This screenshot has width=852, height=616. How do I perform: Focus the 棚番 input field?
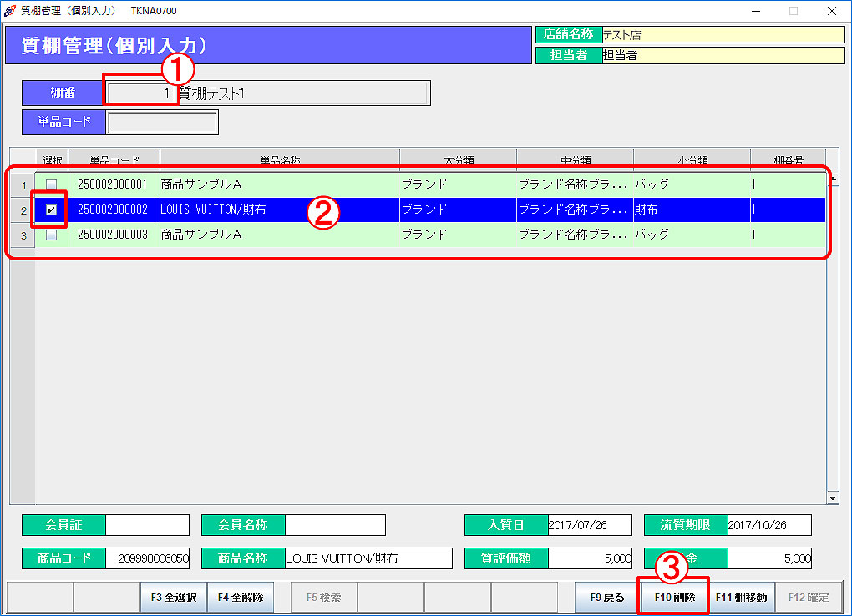[140, 93]
